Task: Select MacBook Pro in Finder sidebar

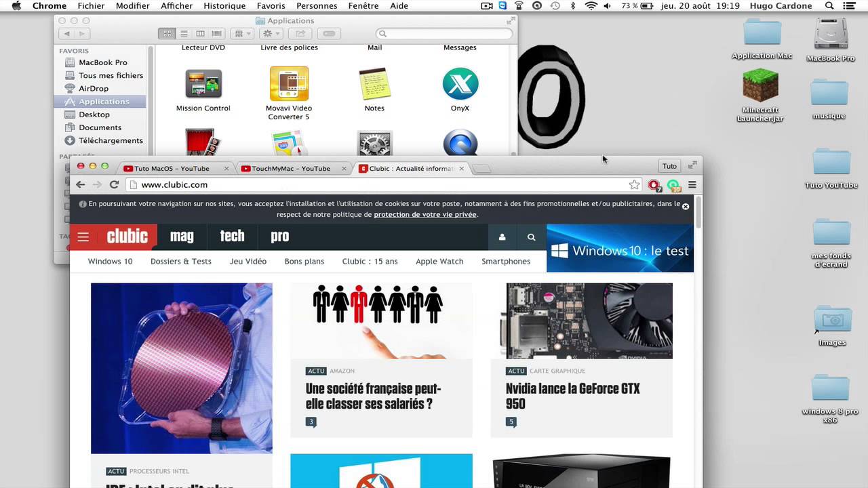Action: tap(102, 62)
